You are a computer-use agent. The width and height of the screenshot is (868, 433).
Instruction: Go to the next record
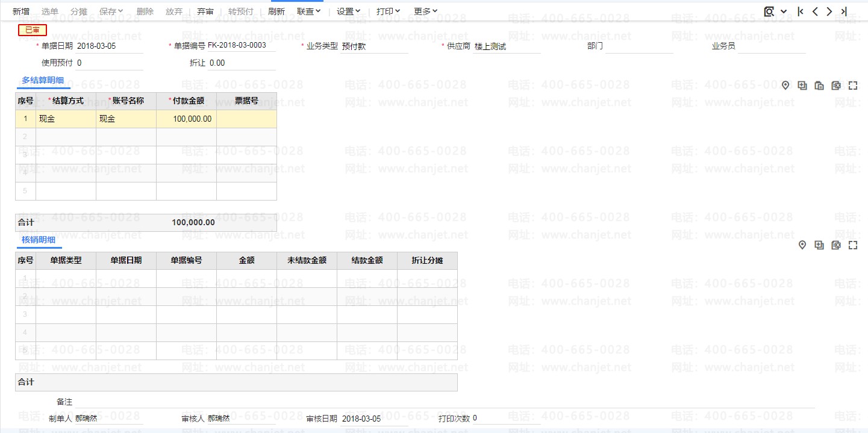click(829, 11)
